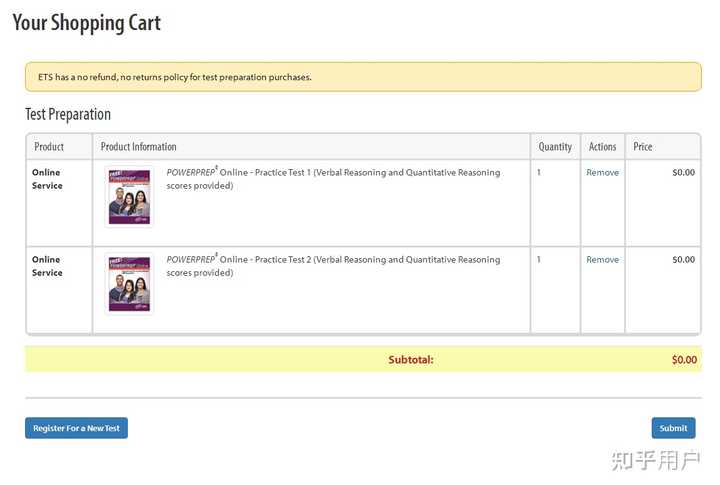Click the Your Shopping Cart heading
720x485 pixels.
click(86, 23)
